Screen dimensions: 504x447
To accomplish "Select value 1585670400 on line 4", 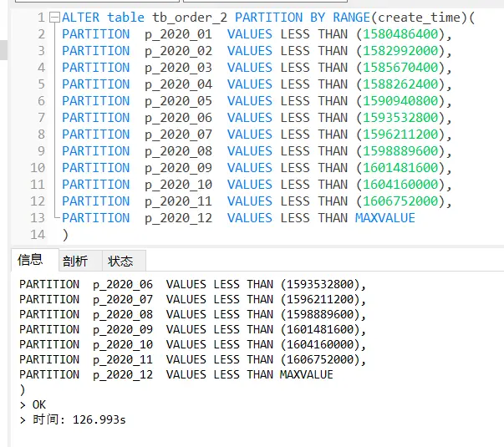I will click(x=400, y=68).
